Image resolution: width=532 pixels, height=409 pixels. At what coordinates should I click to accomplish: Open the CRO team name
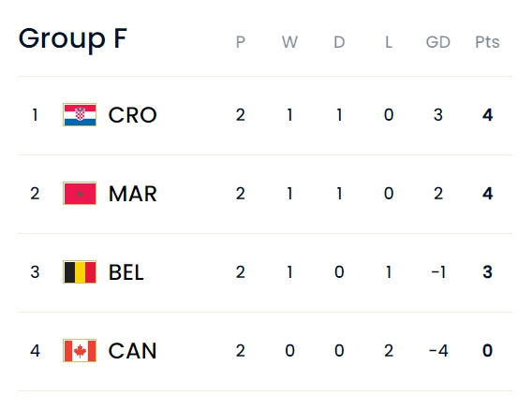click(132, 115)
